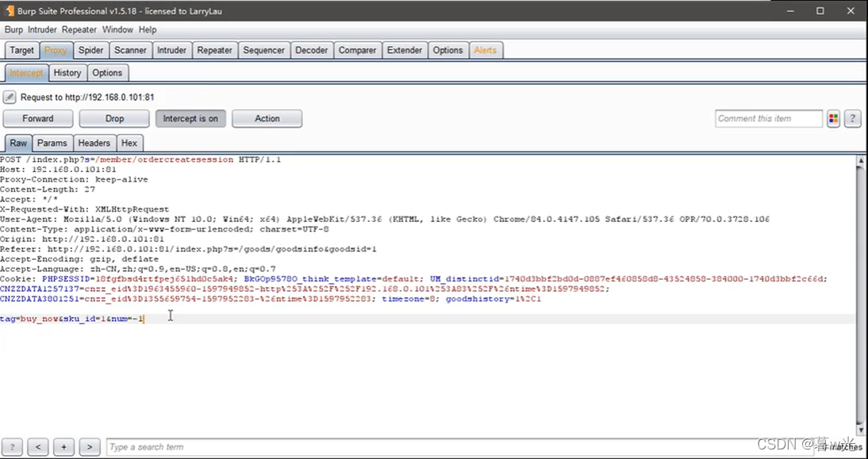This screenshot has height=459, width=868.
Task: Toggle the Intercept is on button
Action: (190, 118)
